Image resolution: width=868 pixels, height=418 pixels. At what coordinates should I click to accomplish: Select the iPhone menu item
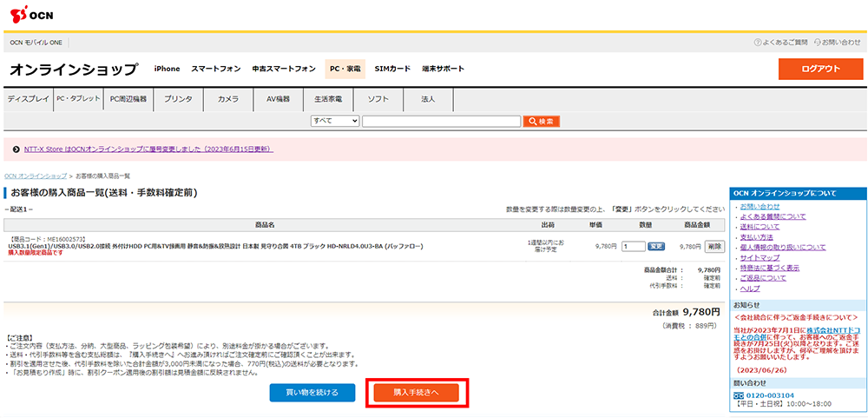(x=167, y=69)
